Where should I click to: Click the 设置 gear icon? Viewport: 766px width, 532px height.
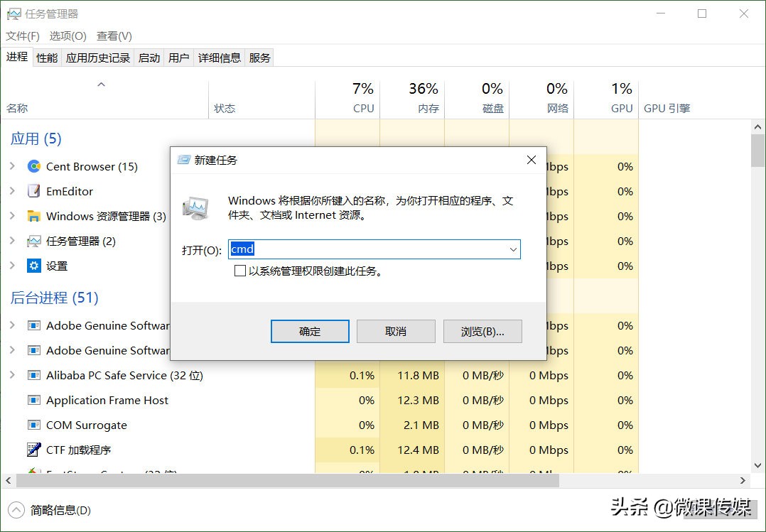coord(33,266)
